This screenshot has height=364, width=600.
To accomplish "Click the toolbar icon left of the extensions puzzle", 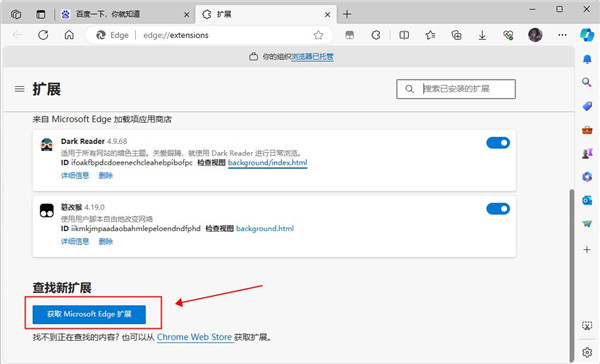I will coord(349,35).
